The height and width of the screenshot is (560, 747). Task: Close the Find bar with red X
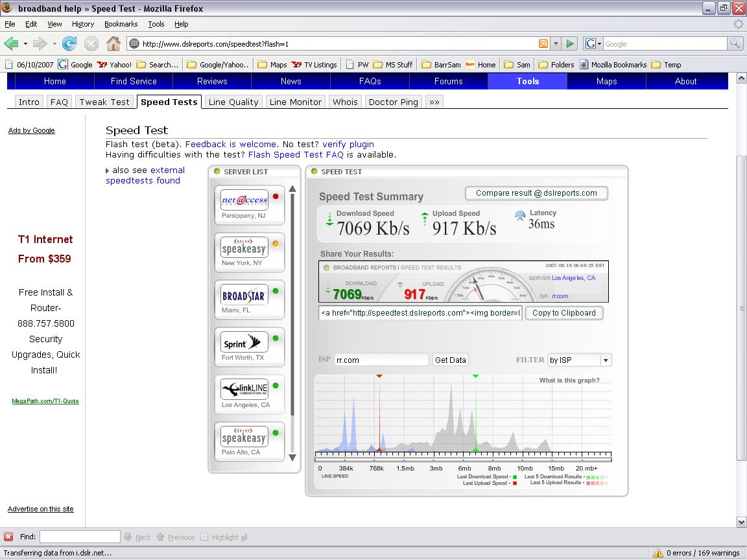tap(8, 537)
